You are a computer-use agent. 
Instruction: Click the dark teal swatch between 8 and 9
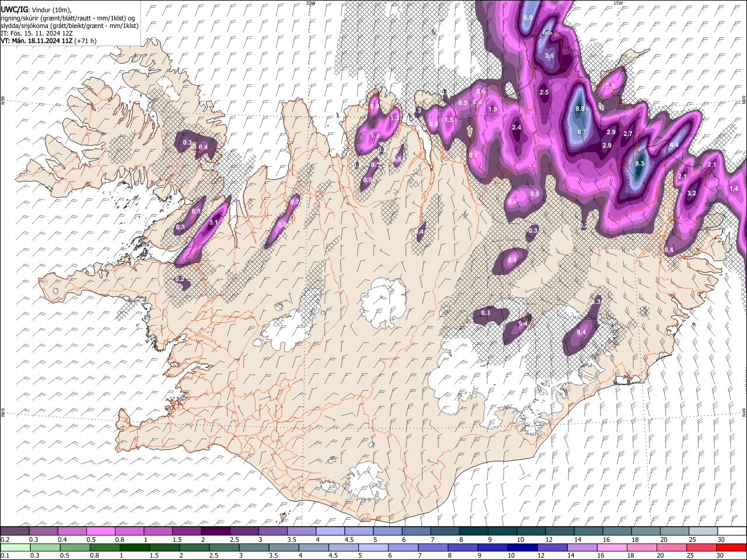coord(474,531)
